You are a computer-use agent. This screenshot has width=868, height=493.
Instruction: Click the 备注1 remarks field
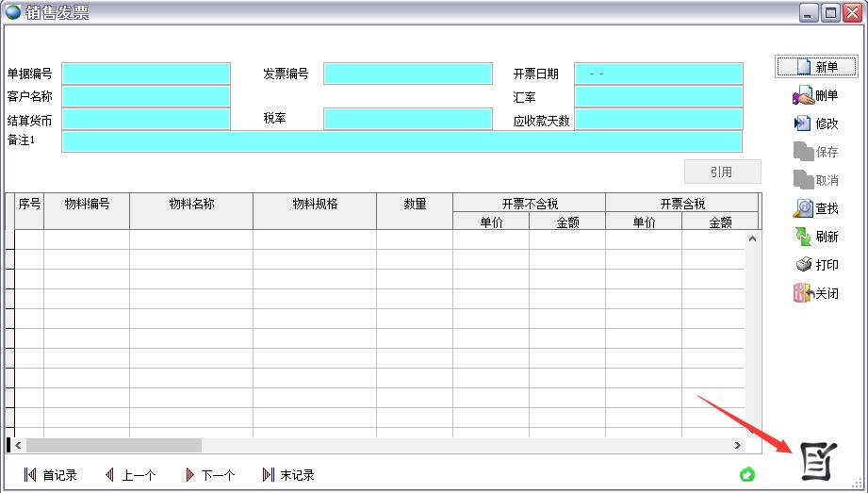pos(401,141)
